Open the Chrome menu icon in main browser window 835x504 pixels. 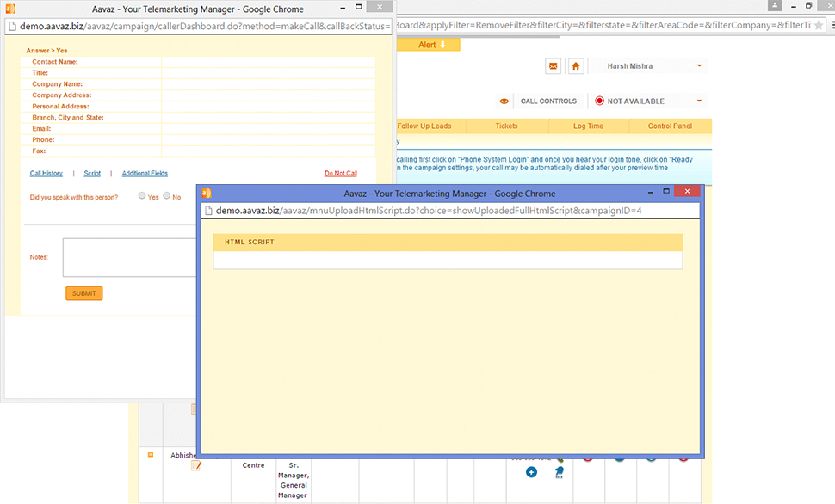click(833, 25)
